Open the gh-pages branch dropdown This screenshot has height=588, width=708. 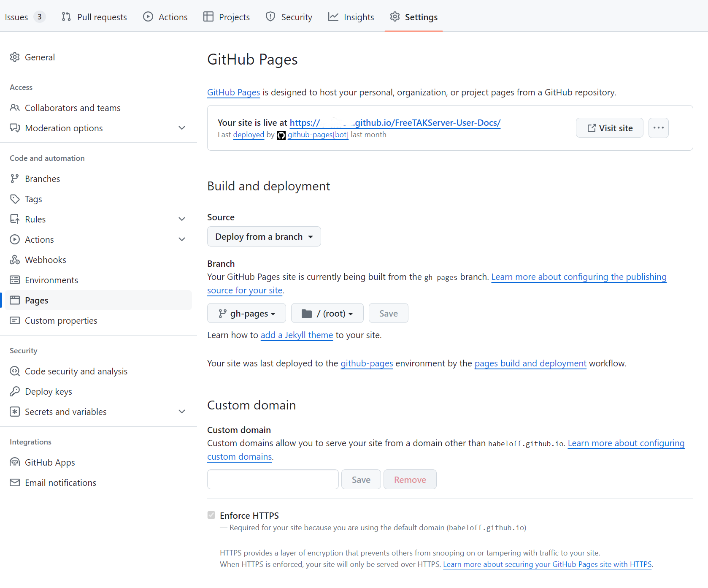coord(246,313)
